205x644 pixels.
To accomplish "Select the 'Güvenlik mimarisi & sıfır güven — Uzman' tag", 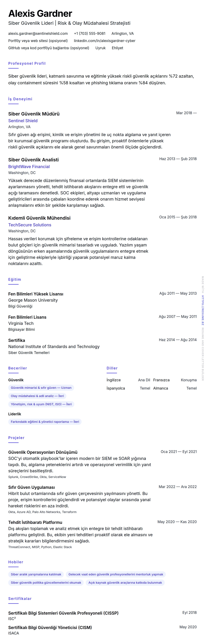I will point(41,388).
